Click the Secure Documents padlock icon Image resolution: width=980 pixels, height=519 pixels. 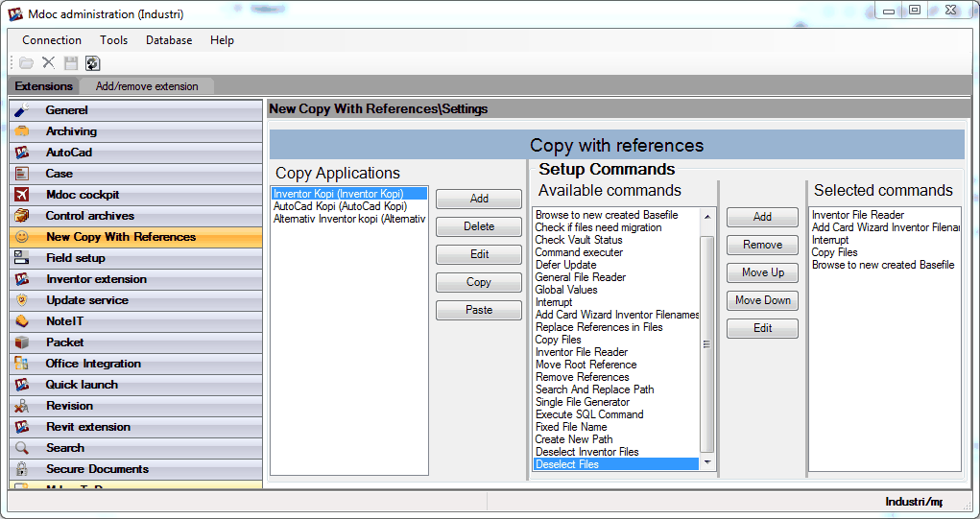(22, 469)
